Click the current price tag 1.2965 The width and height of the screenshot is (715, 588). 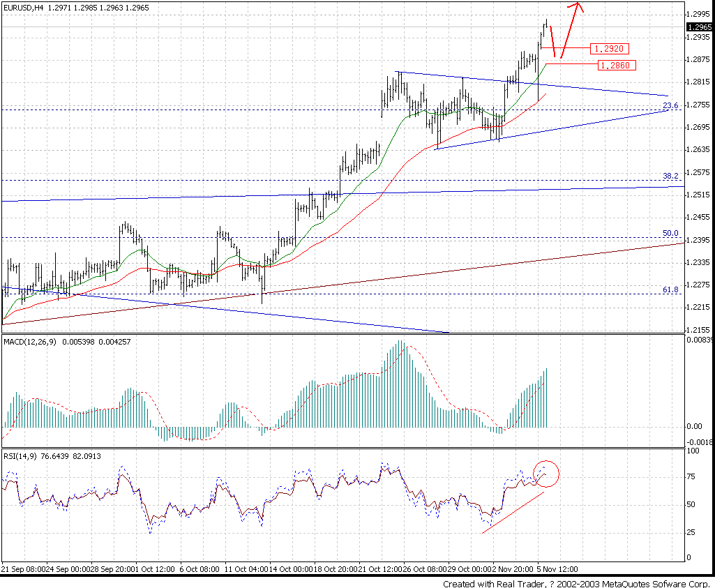pyautogui.click(x=700, y=27)
